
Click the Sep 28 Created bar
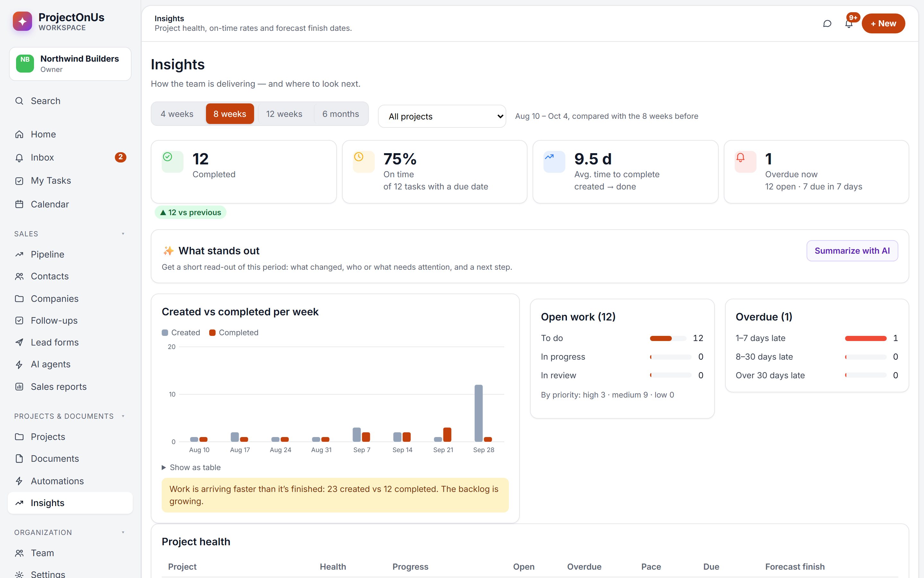point(478,413)
